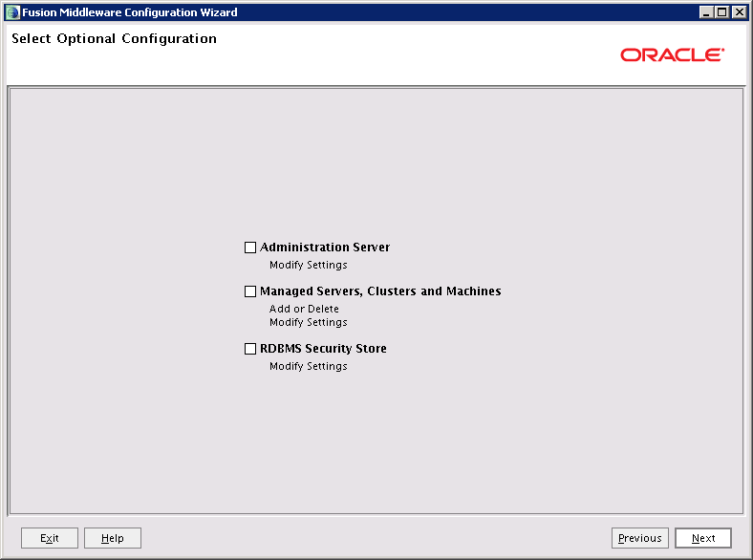The image size is (753, 560).
Task: Go back with the Previous button
Action: coord(639,538)
